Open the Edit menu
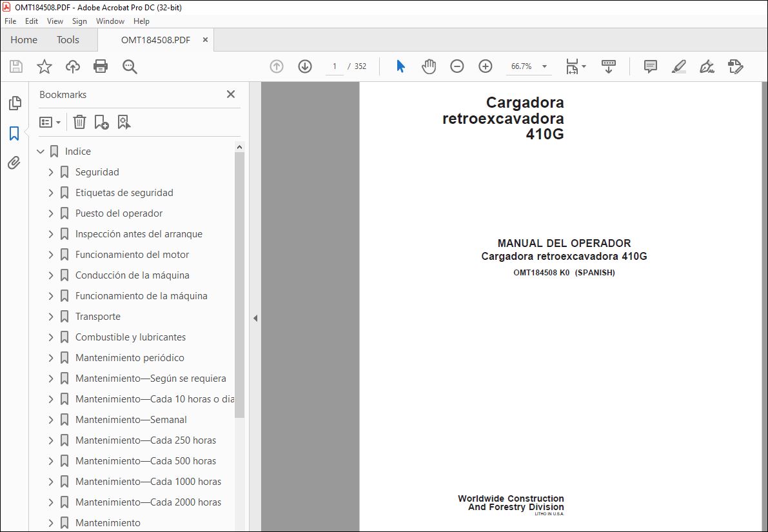768x532 pixels. (x=32, y=21)
